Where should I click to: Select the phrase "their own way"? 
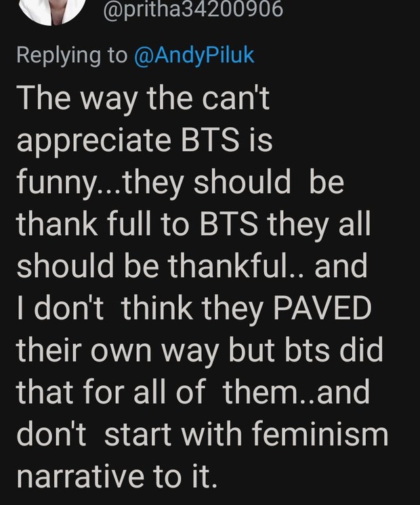(118, 351)
